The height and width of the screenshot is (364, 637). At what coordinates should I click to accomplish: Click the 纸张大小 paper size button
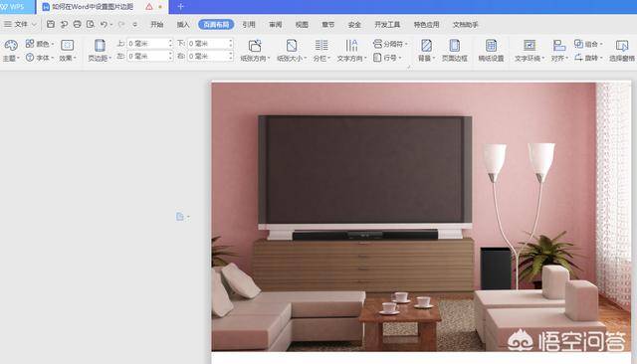[292, 51]
